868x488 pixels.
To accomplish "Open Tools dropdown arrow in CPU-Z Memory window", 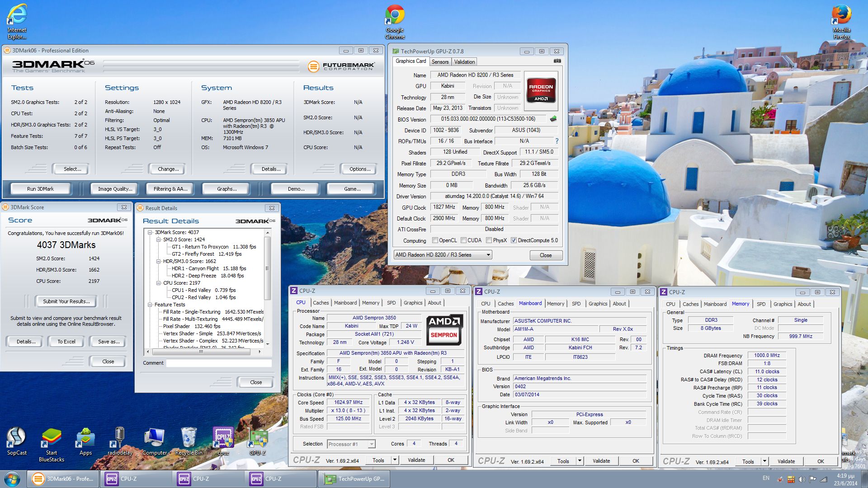I will click(x=764, y=461).
